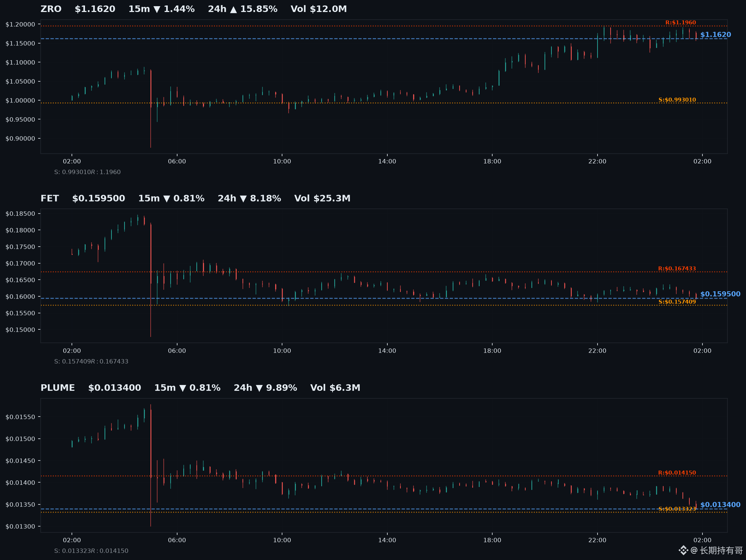Click the FET ticker title

(x=50, y=199)
